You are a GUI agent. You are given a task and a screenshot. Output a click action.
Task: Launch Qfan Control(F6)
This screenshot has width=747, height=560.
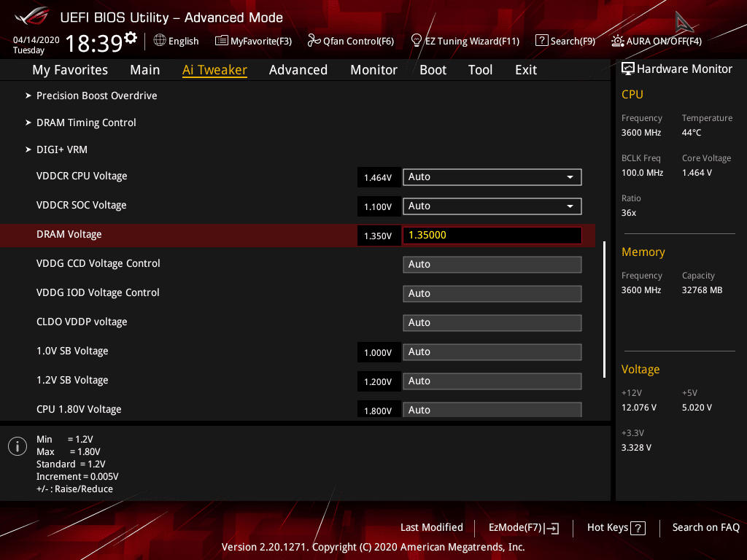(x=358, y=41)
